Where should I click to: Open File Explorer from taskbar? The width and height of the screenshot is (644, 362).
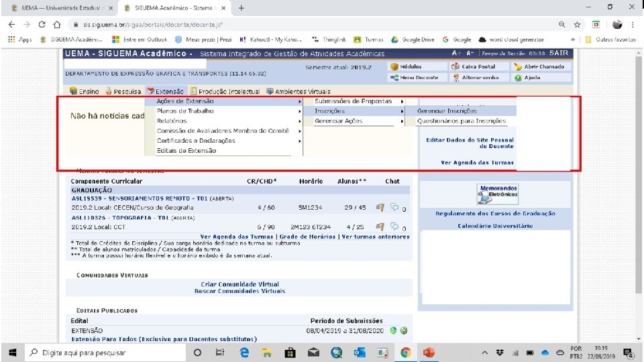(x=267, y=353)
